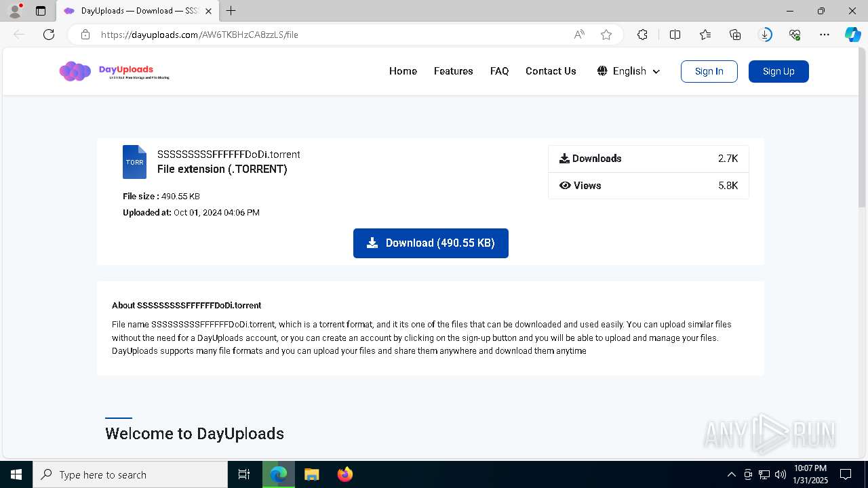Go to the Home page
This screenshot has height=488, width=868.
tap(403, 71)
